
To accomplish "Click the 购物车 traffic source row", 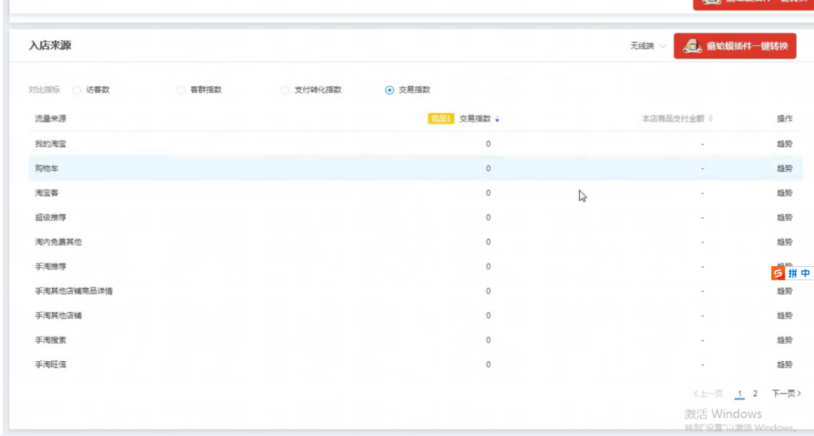I will click(415, 168).
